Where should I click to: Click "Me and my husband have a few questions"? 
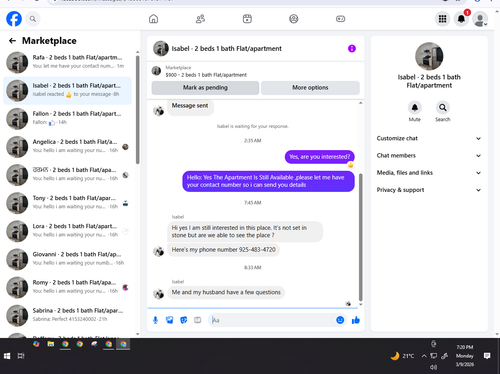pos(226,292)
